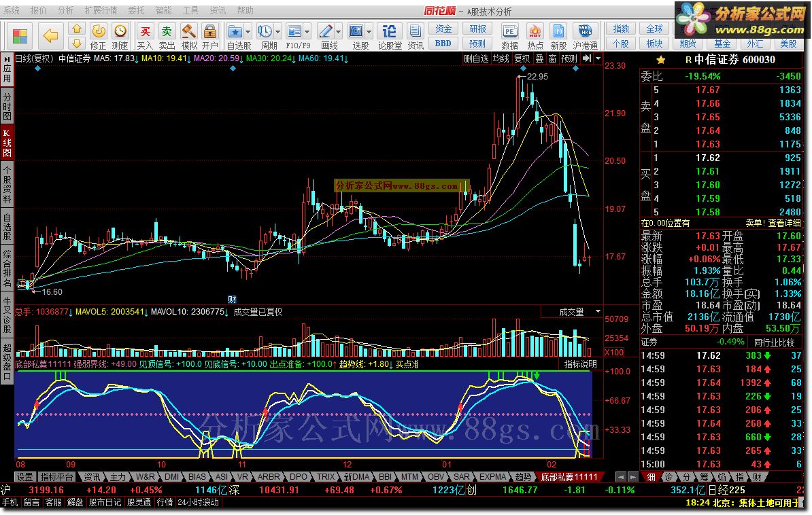Click the skip-to-end arrow icon in chart header

tap(587, 59)
